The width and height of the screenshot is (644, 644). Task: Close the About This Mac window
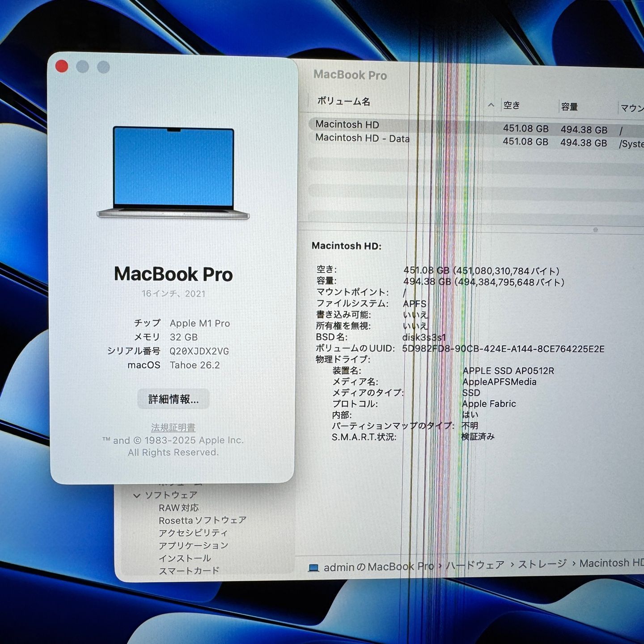62,66
